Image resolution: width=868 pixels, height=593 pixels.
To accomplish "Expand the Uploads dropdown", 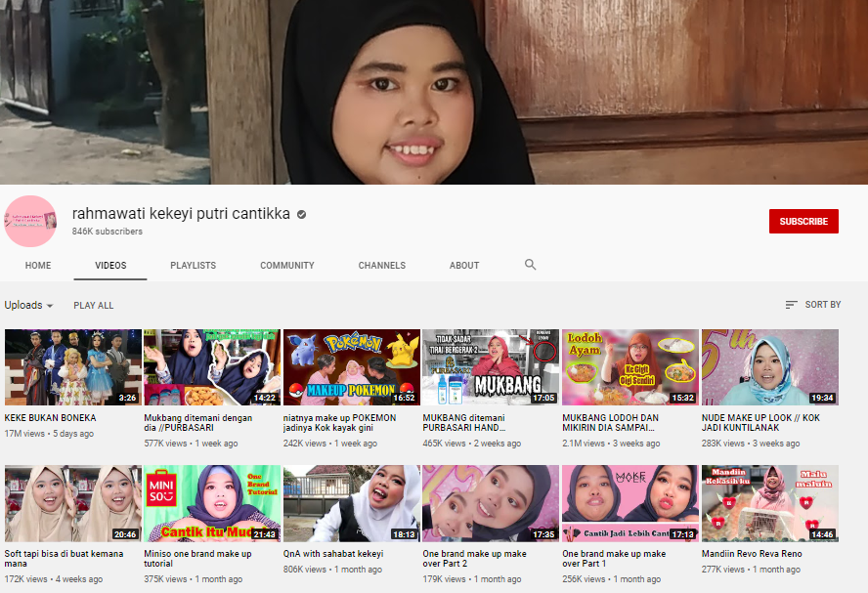I will (x=28, y=305).
